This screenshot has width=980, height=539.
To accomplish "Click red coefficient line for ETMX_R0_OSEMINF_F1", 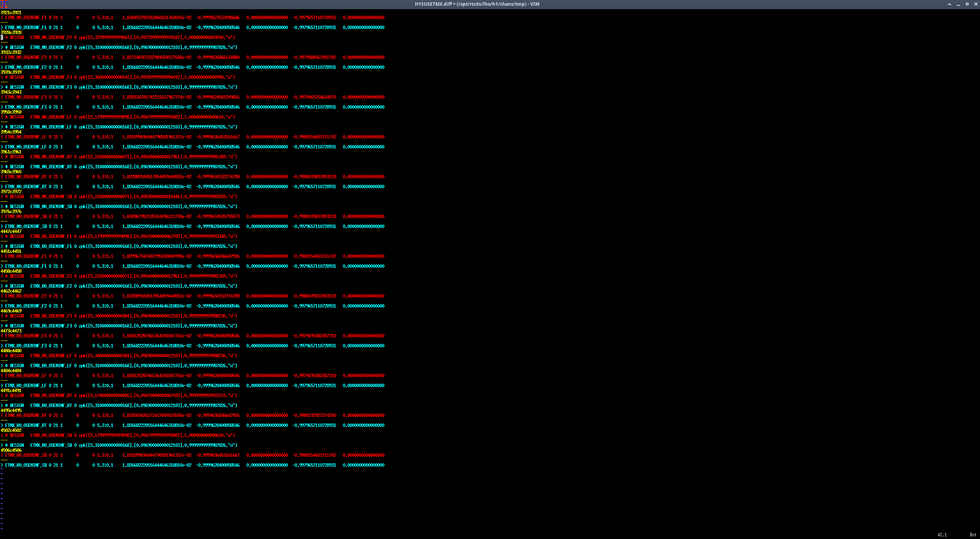I will click(193, 256).
